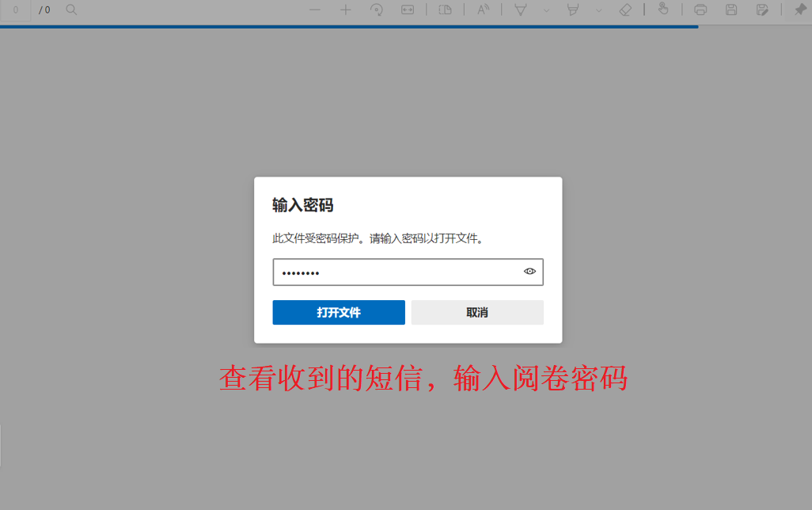Click the Save As icon
812x510 pixels.
pyautogui.click(x=762, y=10)
